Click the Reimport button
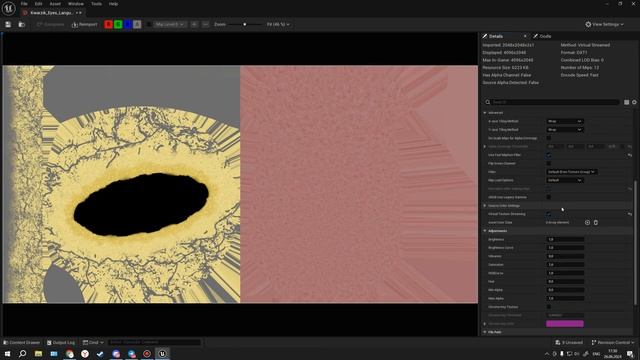The width and height of the screenshot is (640, 360). coord(84,24)
